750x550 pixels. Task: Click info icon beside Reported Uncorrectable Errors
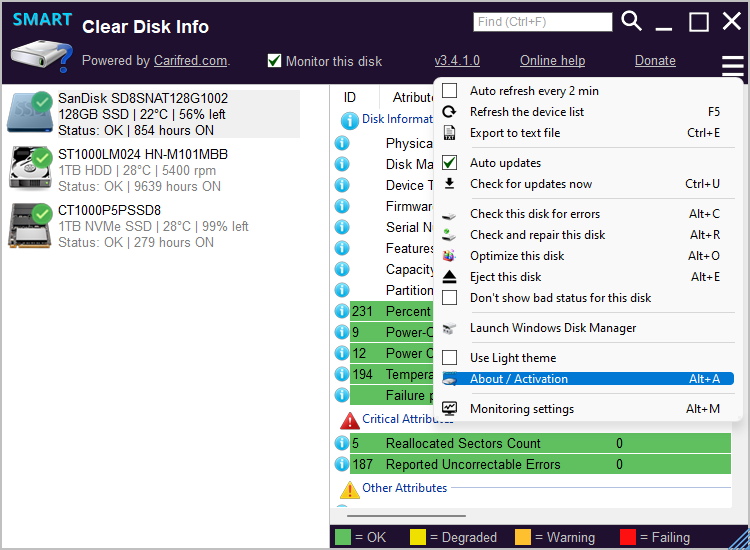tap(342, 464)
